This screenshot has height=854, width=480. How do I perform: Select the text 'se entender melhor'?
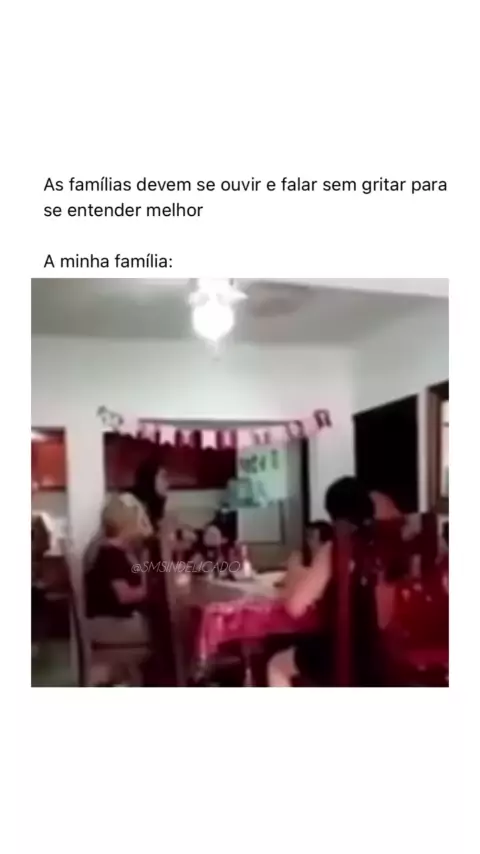pos(123,210)
